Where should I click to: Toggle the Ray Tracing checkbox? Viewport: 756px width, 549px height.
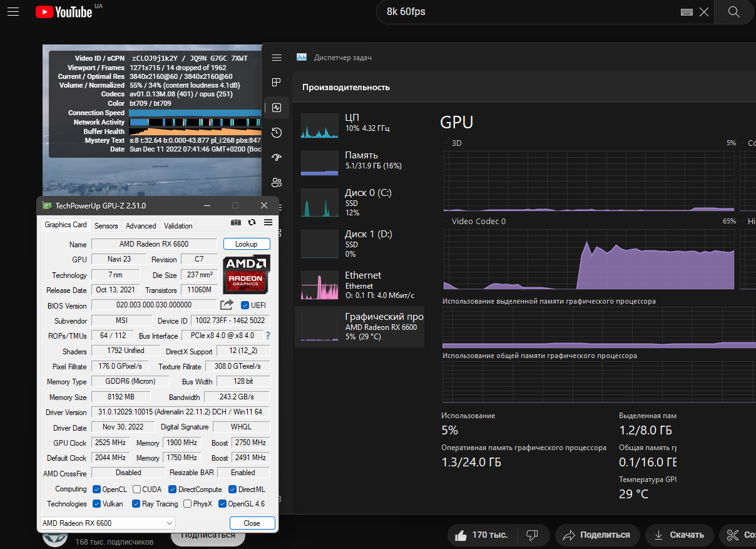click(136, 504)
